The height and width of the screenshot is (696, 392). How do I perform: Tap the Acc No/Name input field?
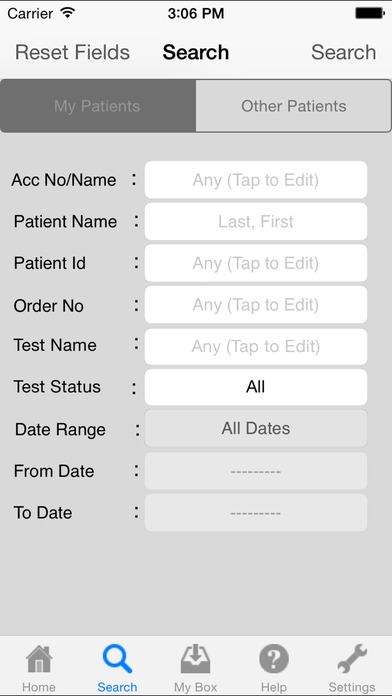pos(256,180)
